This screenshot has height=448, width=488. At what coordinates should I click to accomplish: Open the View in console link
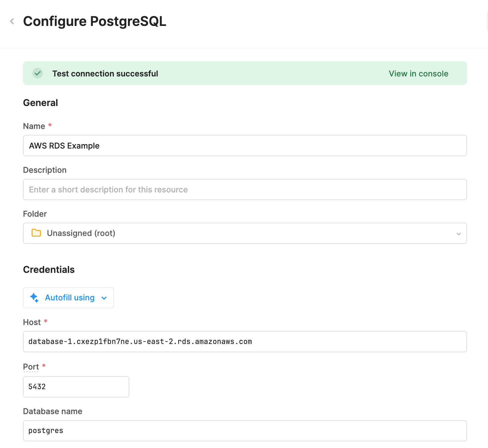click(x=418, y=73)
